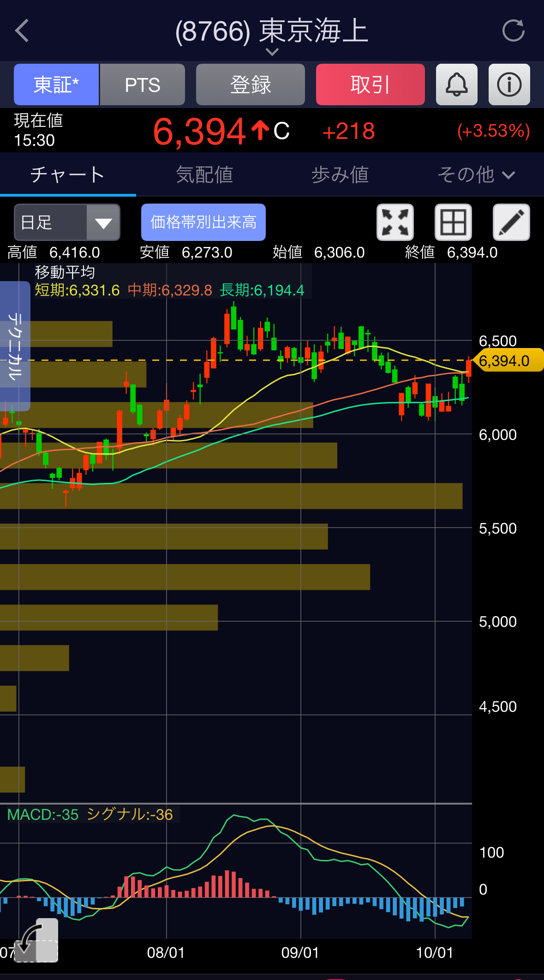Expand stock name chevron under title

pos(272,52)
